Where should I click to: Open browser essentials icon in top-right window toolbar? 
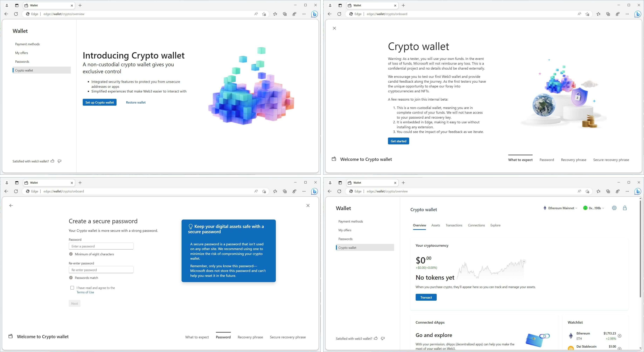[x=618, y=14]
